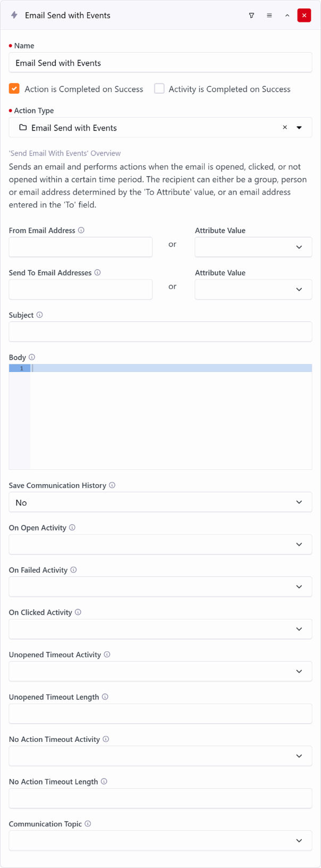
Task: Clear the Action Type selection with the x
Action: pyautogui.click(x=285, y=128)
